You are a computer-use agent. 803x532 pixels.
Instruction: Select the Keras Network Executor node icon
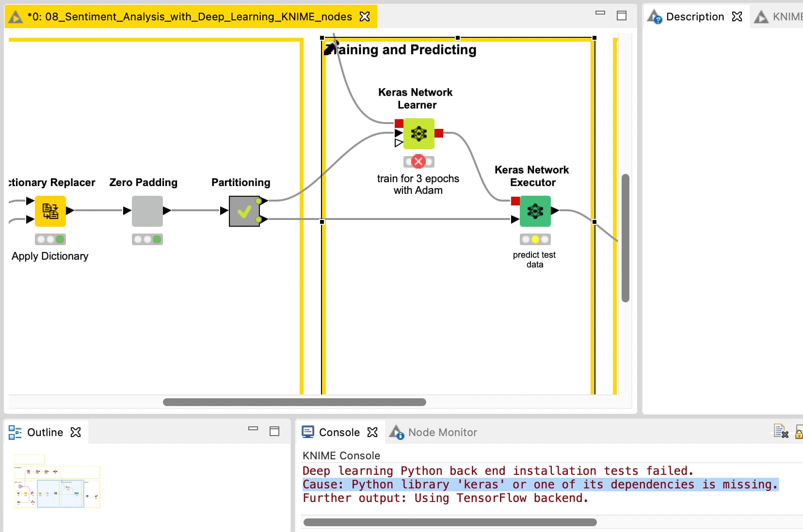click(x=535, y=211)
